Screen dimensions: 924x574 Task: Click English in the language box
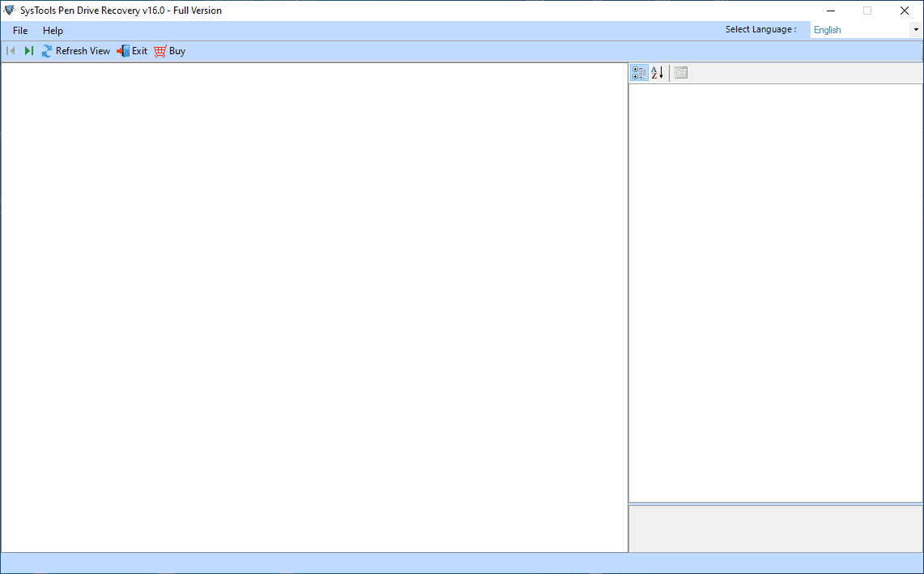(x=828, y=30)
